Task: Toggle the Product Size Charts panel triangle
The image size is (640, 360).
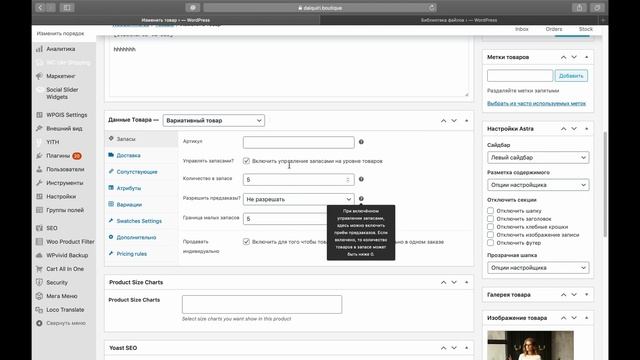Action: click(467, 282)
